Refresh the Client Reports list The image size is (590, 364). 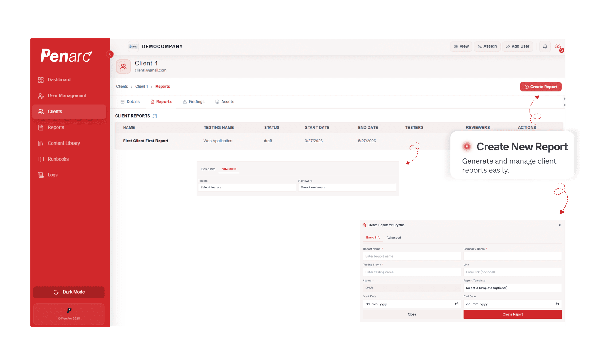coord(155,116)
